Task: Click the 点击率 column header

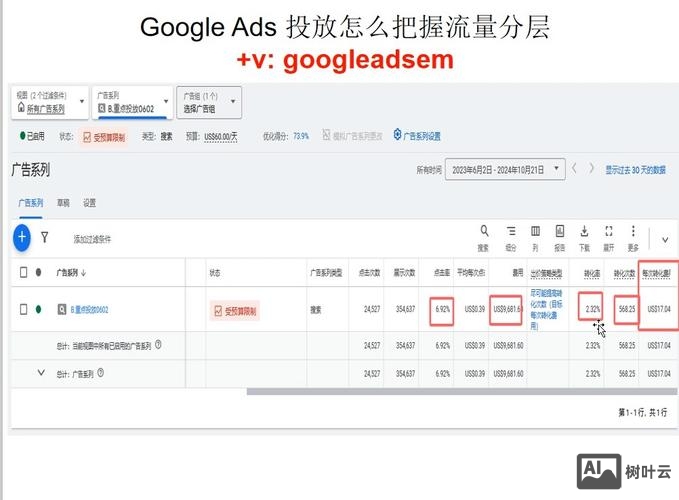Action: (x=442, y=272)
